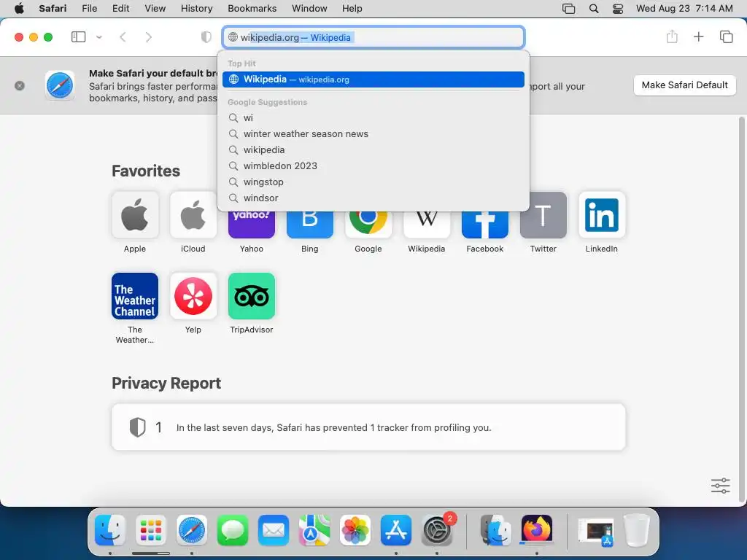Open the View menu

click(155, 8)
